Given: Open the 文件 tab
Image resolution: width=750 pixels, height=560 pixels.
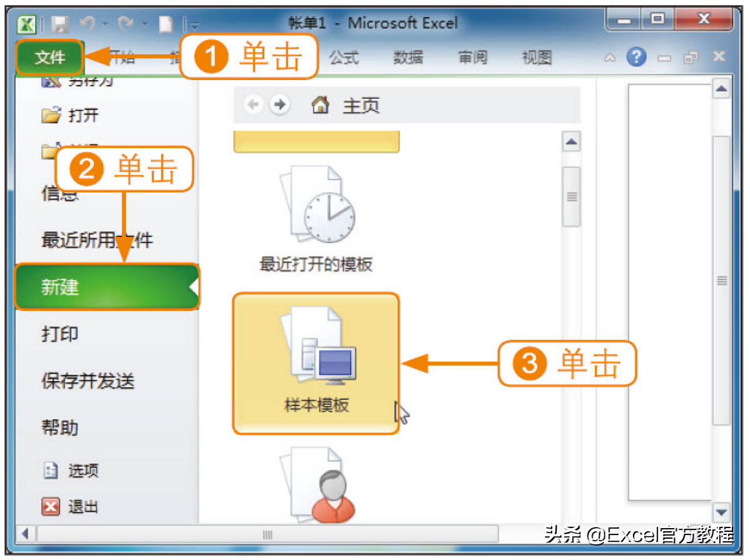Looking at the screenshot, I should point(49,58).
